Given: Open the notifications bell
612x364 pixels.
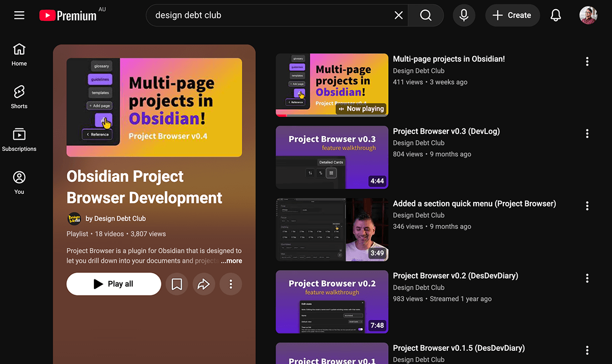Looking at the screenshot, I should tap(556, 15).
